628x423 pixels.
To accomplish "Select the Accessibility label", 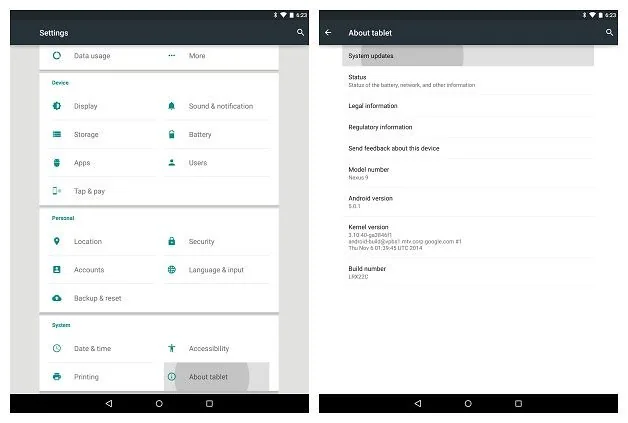I will pyautogui.click(x=209, y=348).
